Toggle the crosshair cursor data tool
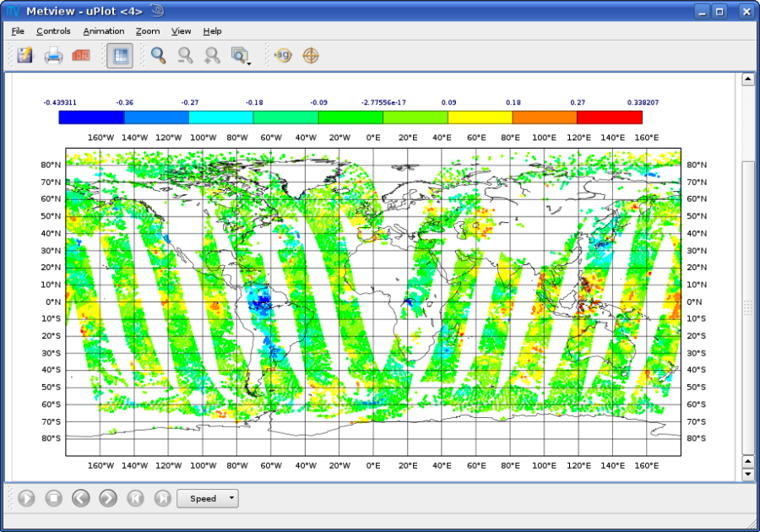The width and height of the screenshot is (760, 532). tap(311, 55)
